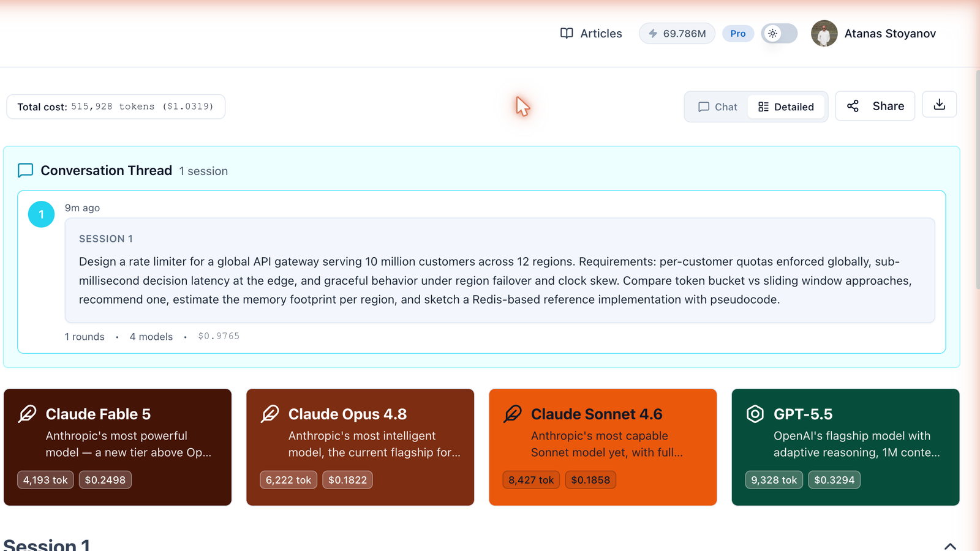
Task: Open the Claude Opus 4.8 model card
Action: pos(360,447)
